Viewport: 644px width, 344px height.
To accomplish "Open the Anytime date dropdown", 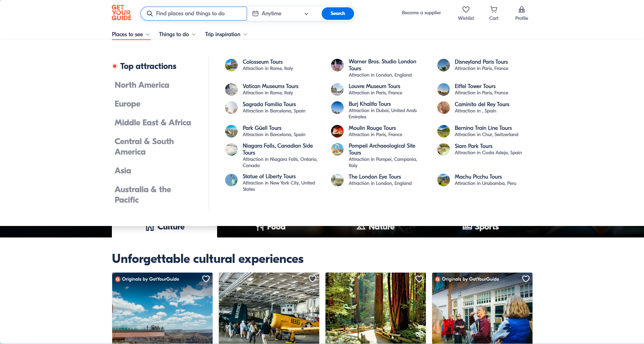I will [281, 14].
